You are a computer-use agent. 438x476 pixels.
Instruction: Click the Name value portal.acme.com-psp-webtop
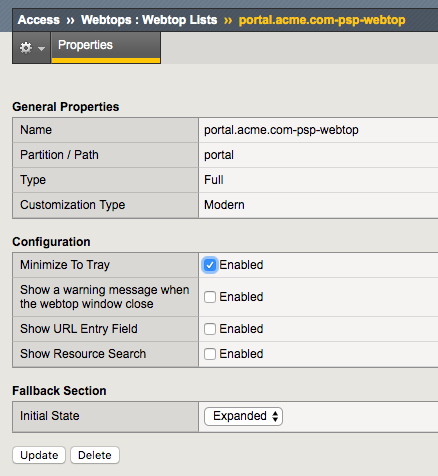[x=281, y=130]
